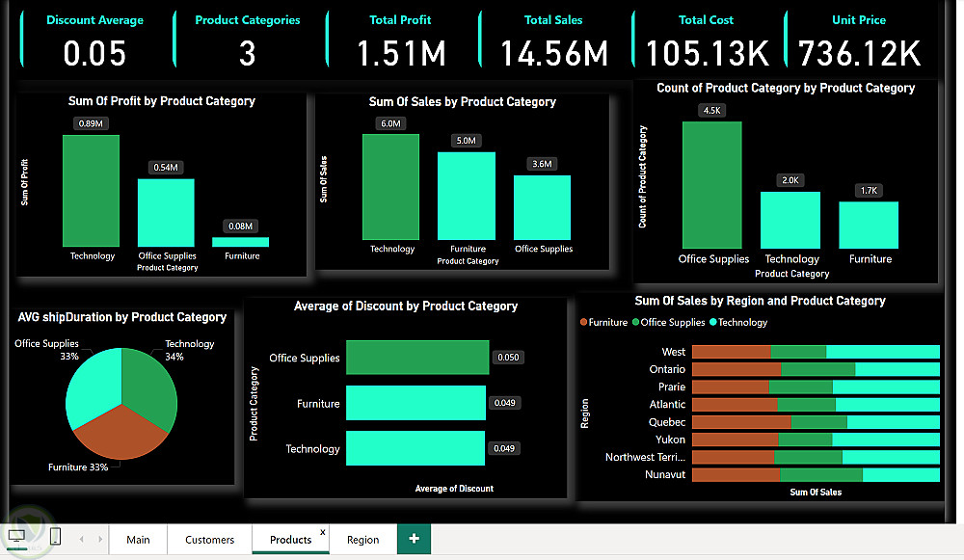Click the 0.08M data label
Viewport: 964px width, 560px height.
point(240,227)
